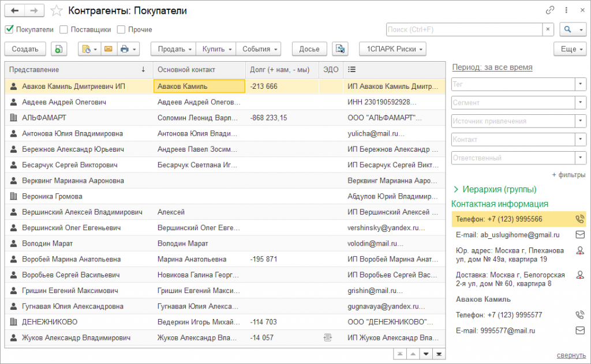Expand the Иерархия (группы) section
Screen dimensions: 591x364
[495, 189]
